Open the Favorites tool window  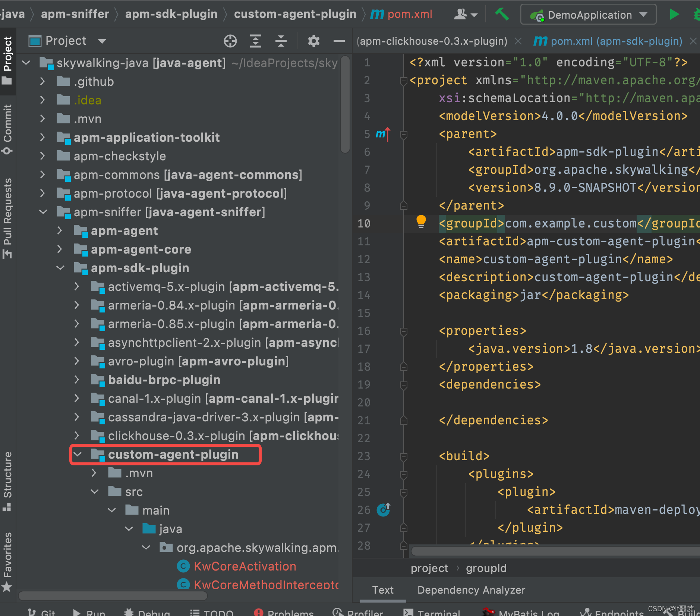pyautogui.click(x=7, y=562)
